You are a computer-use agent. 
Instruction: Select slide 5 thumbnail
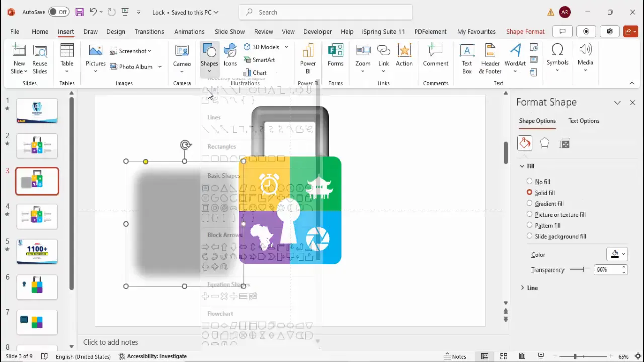(37, 251)
